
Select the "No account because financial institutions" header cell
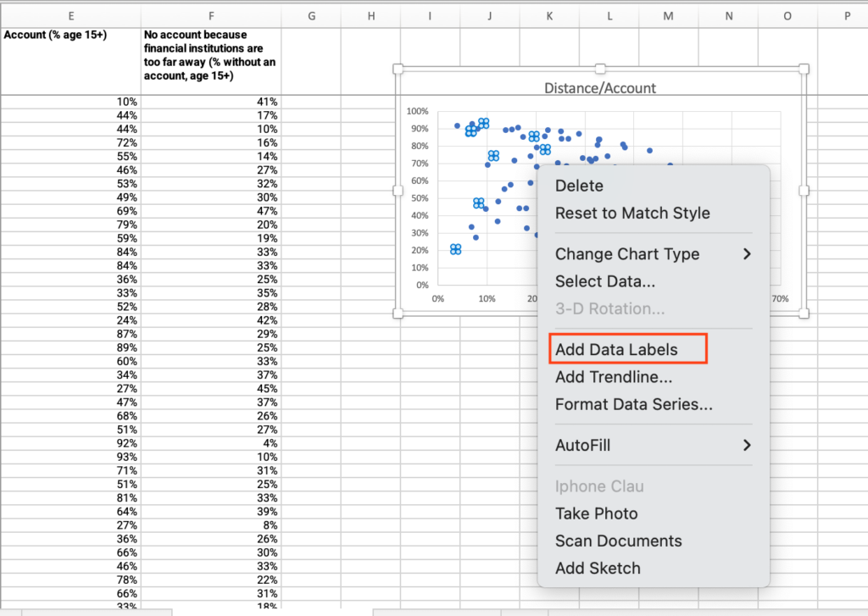[211, 61]
